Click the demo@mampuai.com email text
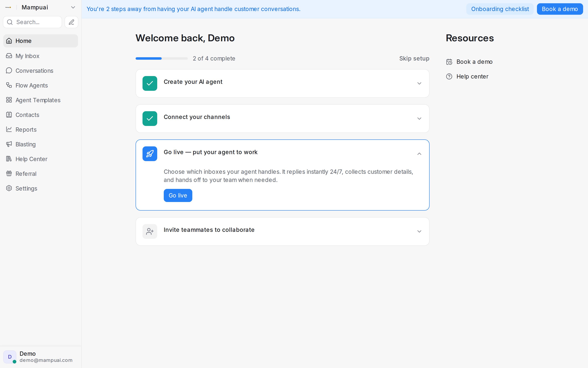The height and width of the screenshot is (368, 588). pos(46,360)
